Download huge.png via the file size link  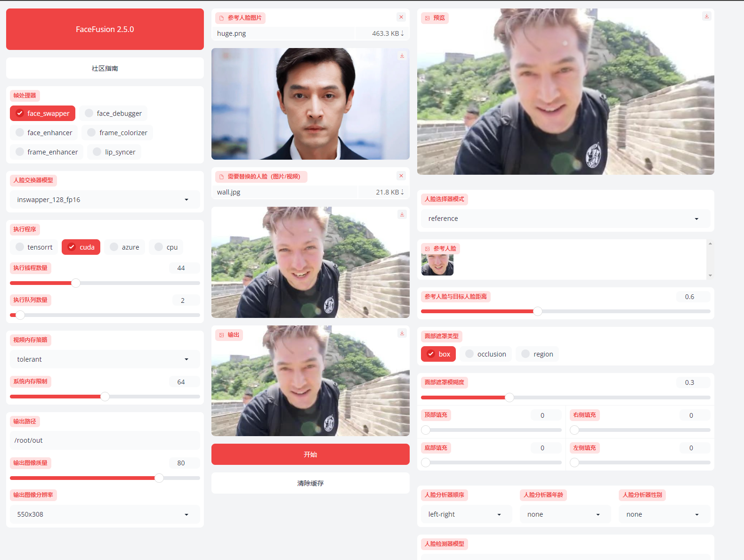[388, 33]
